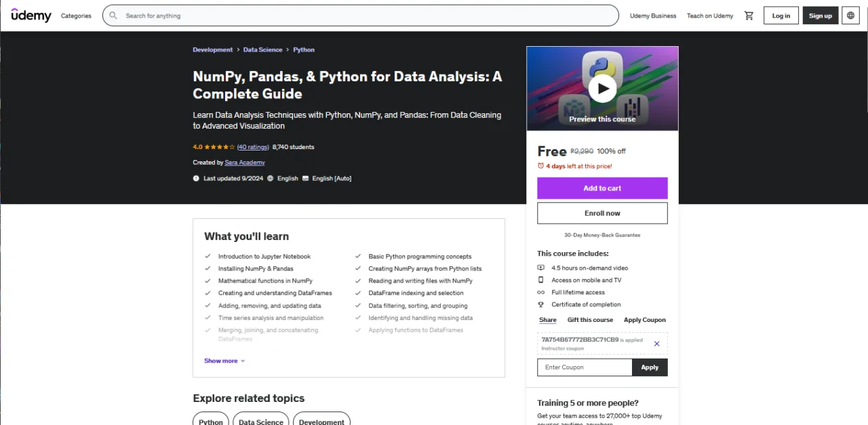Remove applied coupon with X icon

click(656, 344)
